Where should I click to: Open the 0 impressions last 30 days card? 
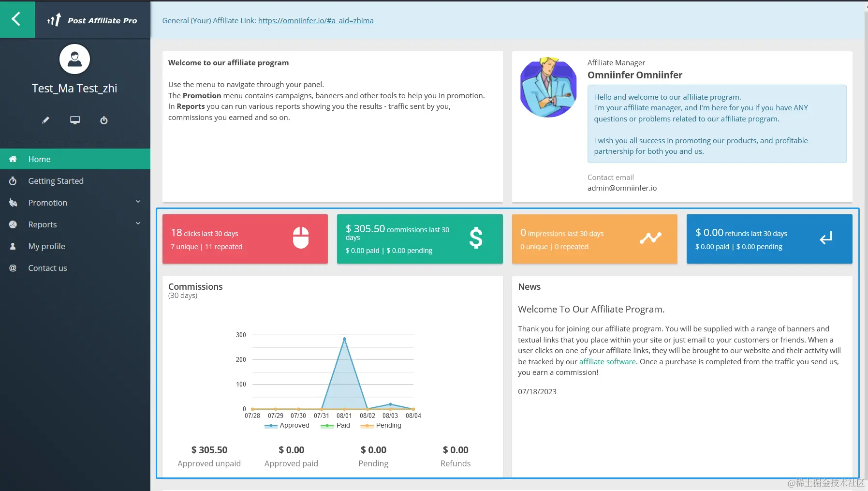click(595, 239)
